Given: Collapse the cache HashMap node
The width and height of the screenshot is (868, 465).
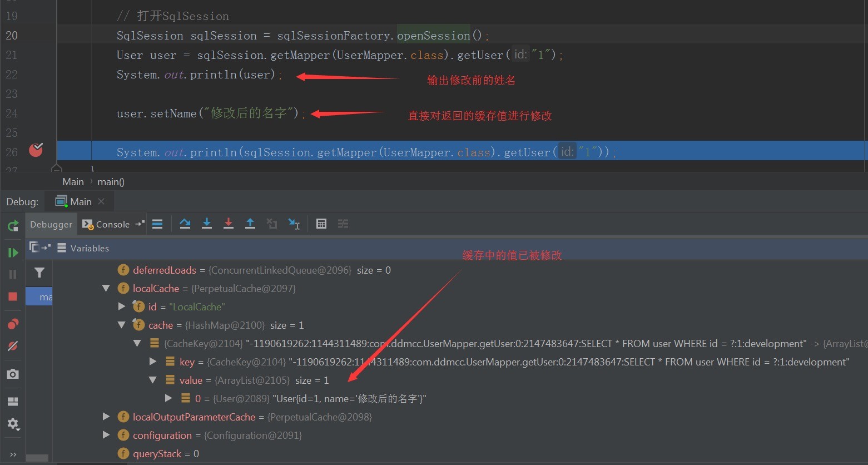Looking at the screenshot, I should click(122, 325).
